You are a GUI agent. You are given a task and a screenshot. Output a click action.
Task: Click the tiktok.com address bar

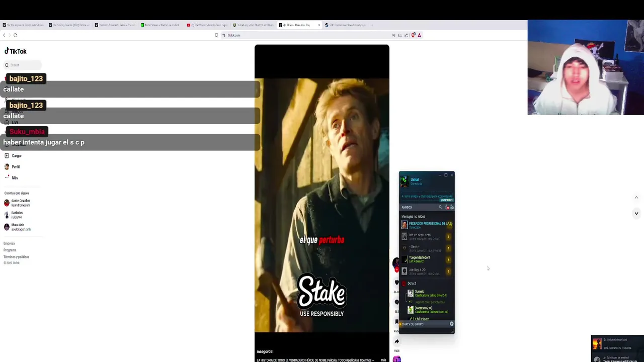click(x=306, y=35)
